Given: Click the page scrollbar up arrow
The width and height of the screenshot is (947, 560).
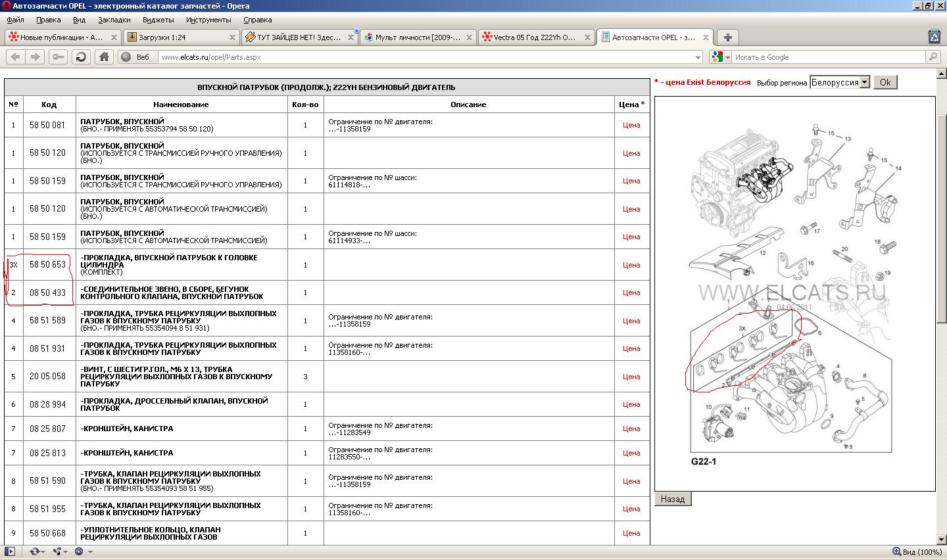Looking at the screenshot, I should pyautogui.click(x=941, y=74).
